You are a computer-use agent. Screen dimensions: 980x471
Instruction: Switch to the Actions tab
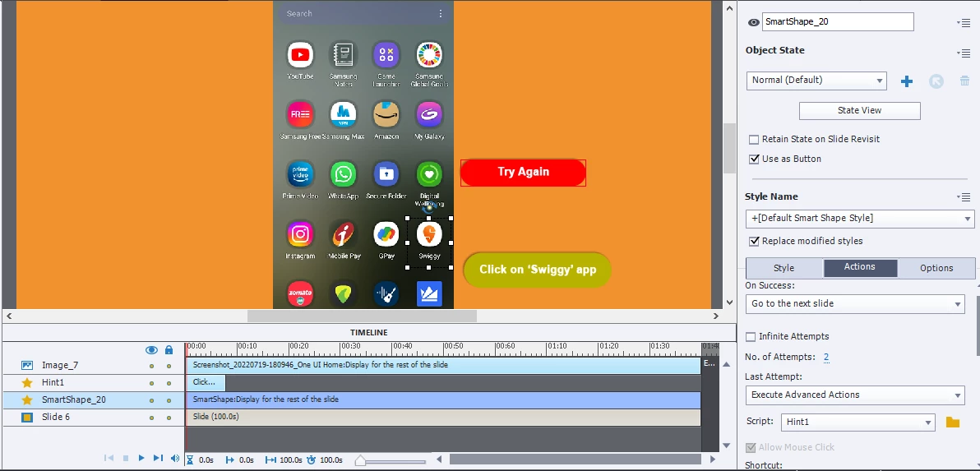(x=860, y=266)
